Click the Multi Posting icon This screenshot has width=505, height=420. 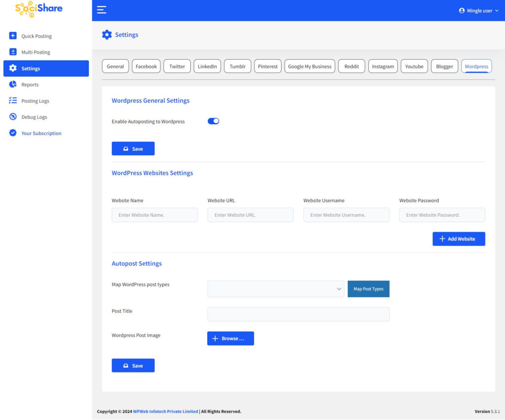[13, 52]
